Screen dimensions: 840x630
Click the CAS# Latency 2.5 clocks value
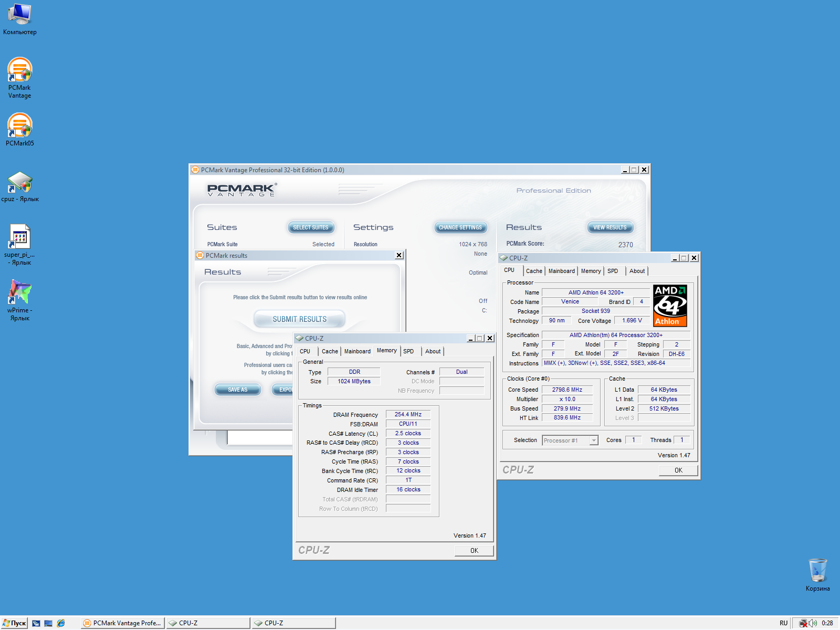point(408,433)
